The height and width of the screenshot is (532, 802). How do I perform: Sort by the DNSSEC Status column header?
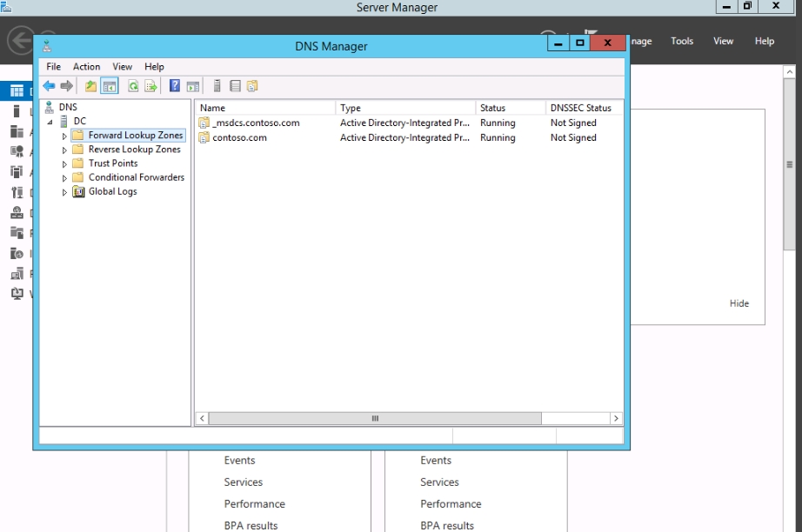[x=580, y=108]
